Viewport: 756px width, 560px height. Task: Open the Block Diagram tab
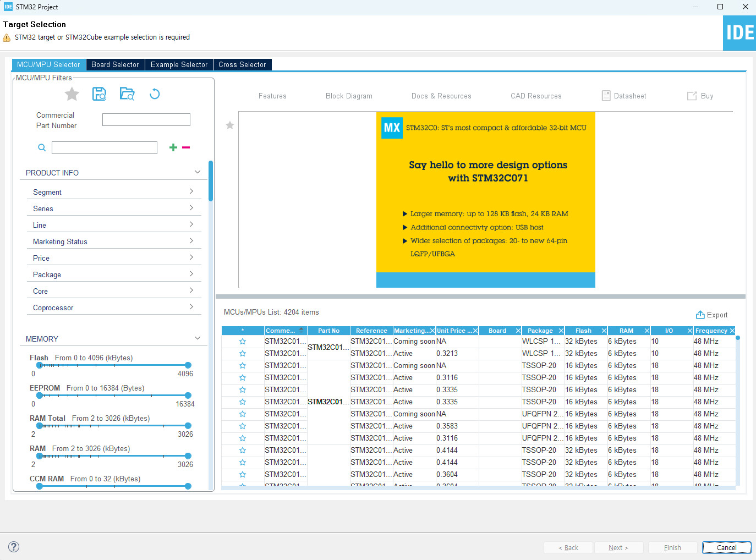pyautogui.click(x=349, y=96)
